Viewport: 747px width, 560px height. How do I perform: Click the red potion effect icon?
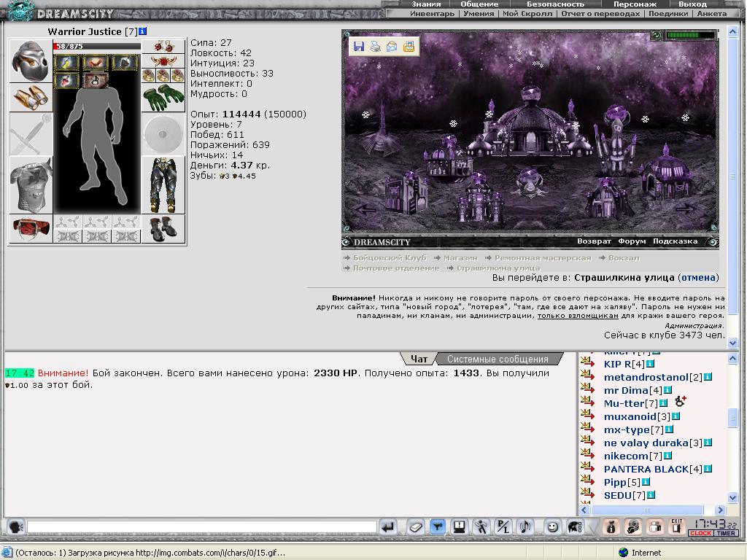coord(66,80)
